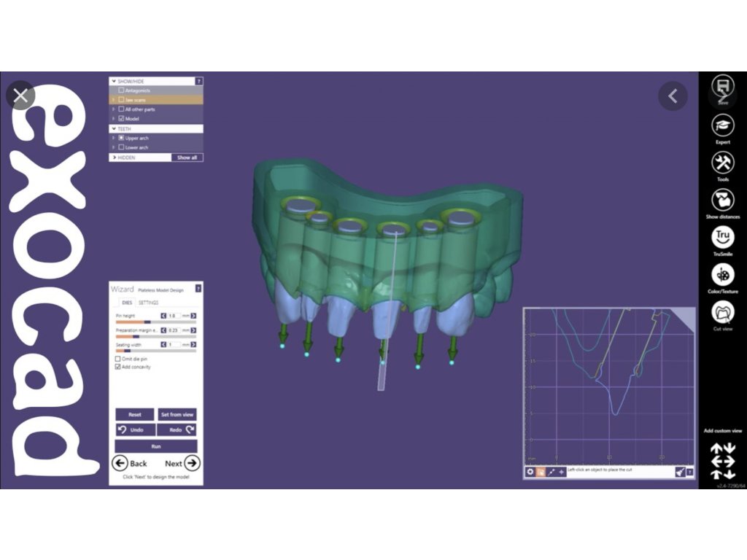Increase Preparation margin value with right arrow
Screen dimensions: 747x560
click(x=193, y=330)
